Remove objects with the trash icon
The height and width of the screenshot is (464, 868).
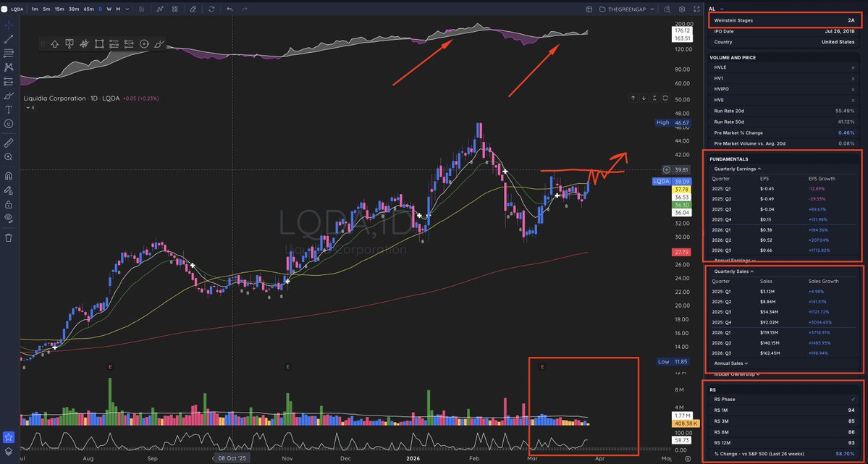tap(9, 237)
